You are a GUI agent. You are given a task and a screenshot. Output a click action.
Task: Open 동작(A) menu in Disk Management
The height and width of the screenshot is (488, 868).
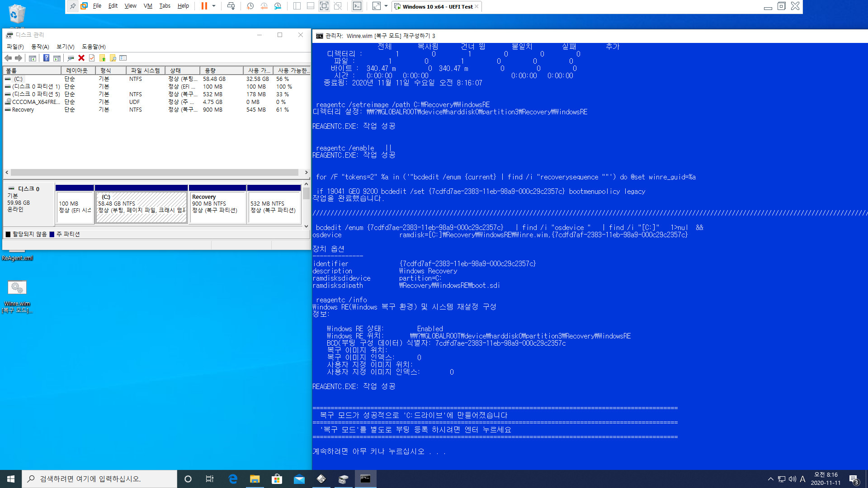click(x=40, y=47)
